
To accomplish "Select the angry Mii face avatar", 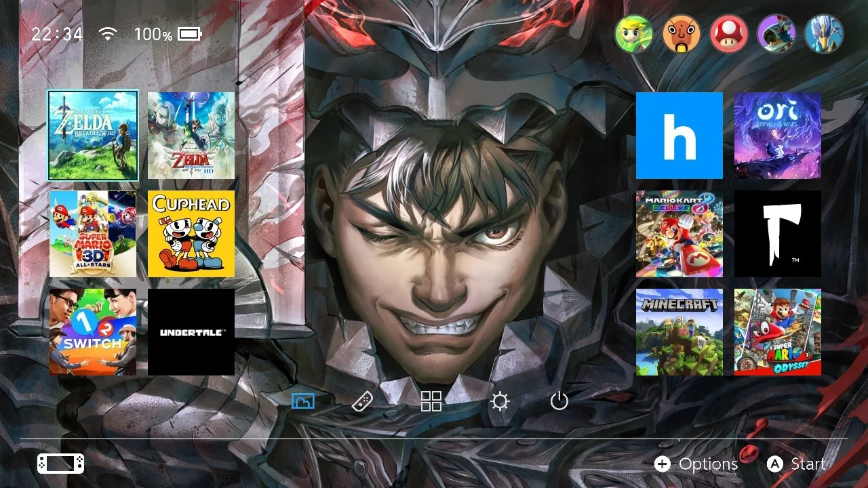I will [682, 34].
